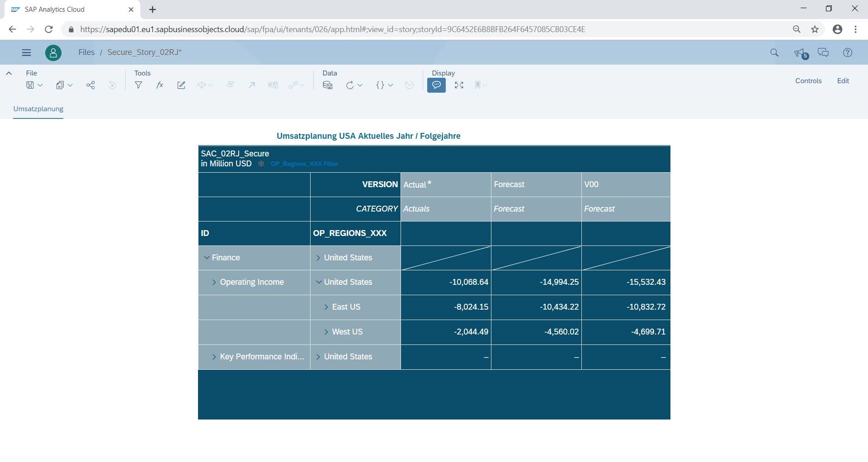868x462 pixels.
Task: Click the story filter funnel icon
Action: [x=138, y=85]
